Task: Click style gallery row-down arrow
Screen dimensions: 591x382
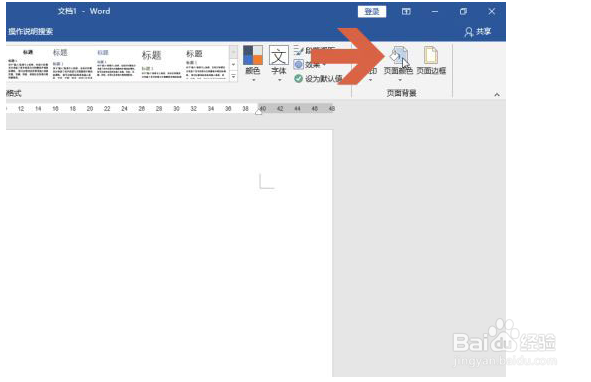Action: (233, 64)
